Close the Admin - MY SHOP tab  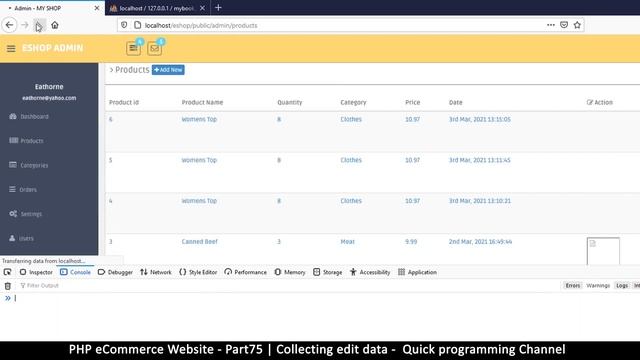tap(97, 8)
